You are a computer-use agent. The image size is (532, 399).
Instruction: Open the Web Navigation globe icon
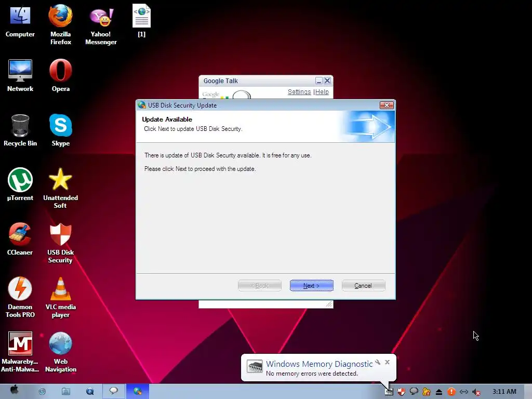pos(60,352)
